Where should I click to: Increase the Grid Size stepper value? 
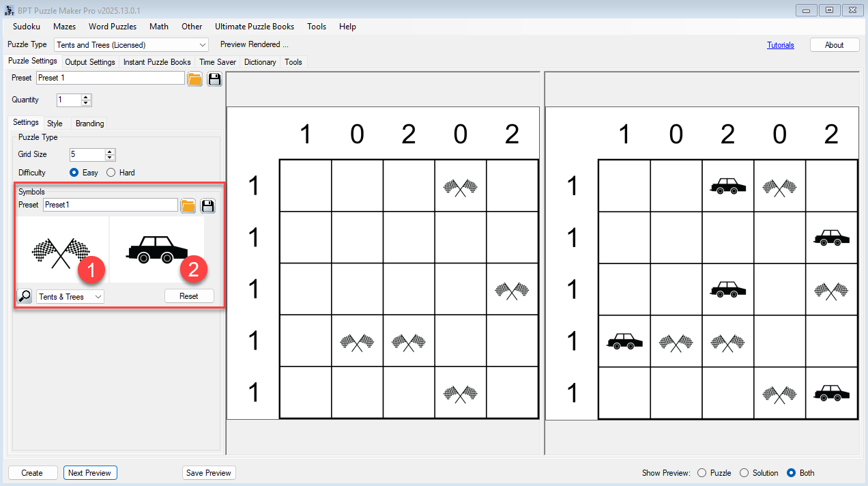111,151
